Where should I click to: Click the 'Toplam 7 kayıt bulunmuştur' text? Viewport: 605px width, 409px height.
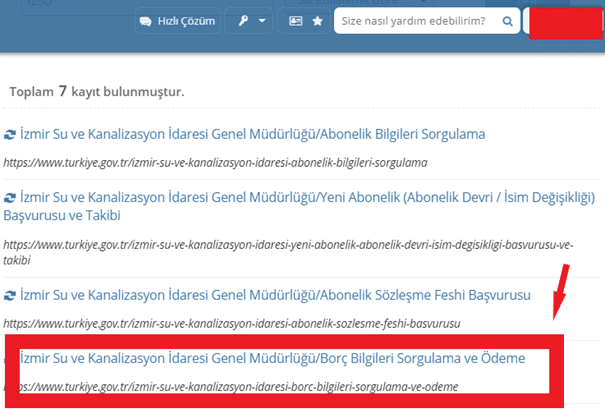tap(96, 91)
